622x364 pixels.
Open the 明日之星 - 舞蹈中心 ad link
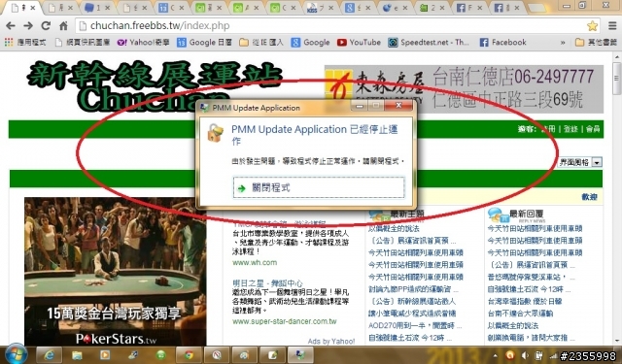coord(268,283)
